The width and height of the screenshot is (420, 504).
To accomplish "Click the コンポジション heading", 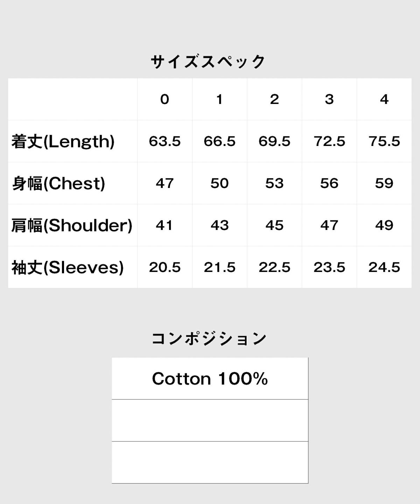I will point(209,338).
